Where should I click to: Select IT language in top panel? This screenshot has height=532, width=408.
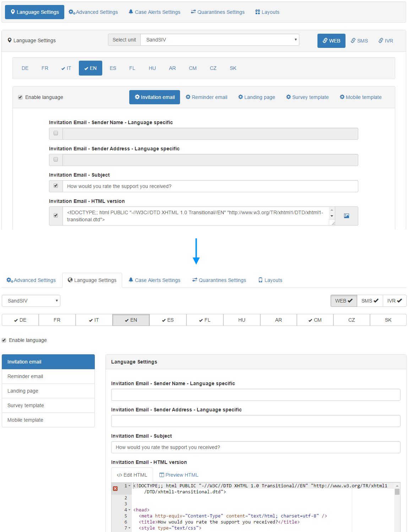coord(66,68)
